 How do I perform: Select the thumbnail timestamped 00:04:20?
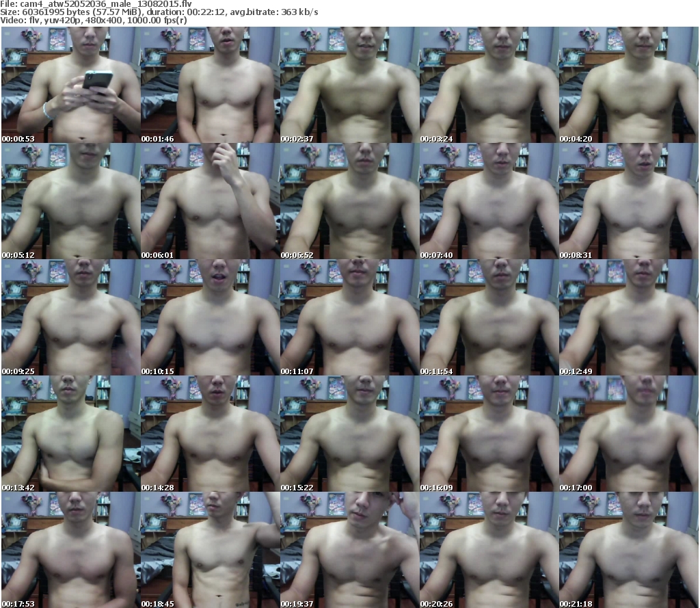[x=629, y=85]
